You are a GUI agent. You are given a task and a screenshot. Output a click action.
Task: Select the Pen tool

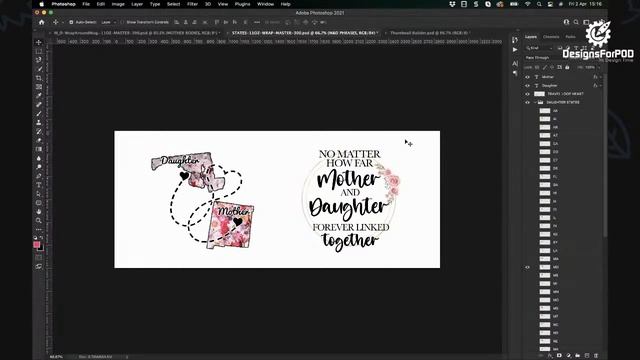coord(39,176)
